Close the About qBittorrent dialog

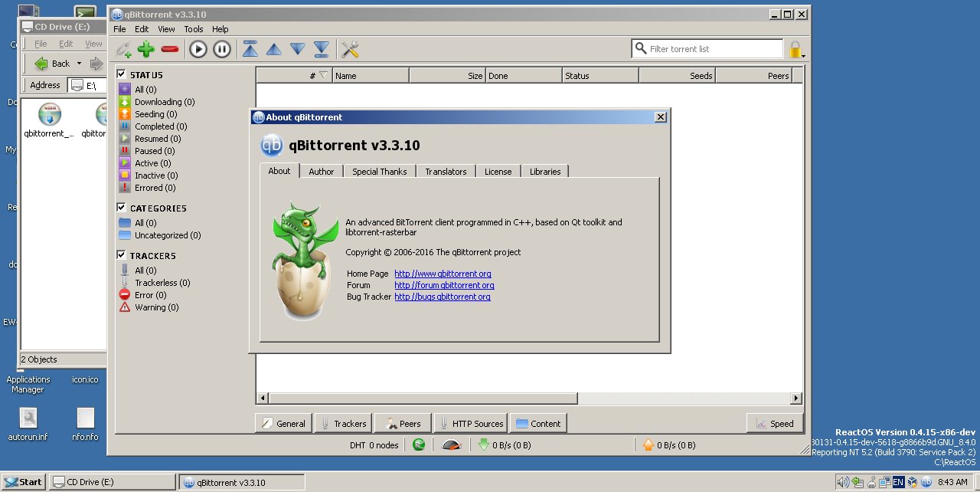pyautogui.click(x=661, y=117)
